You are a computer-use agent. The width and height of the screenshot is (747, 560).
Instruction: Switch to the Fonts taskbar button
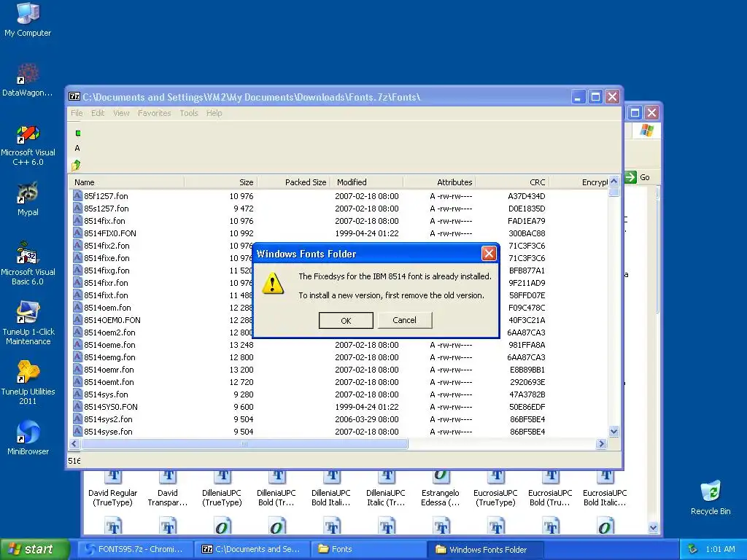click(x=368, y=549)
